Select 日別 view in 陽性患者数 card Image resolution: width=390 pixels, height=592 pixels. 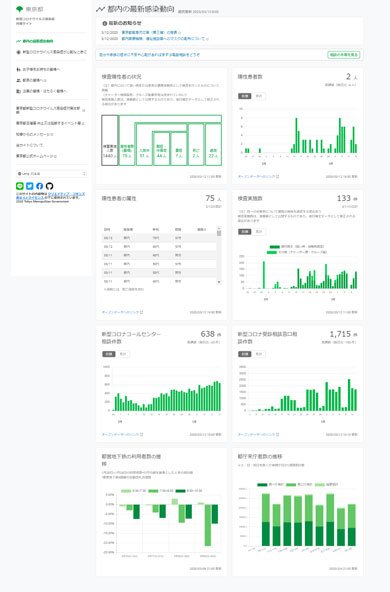pos(245,96)
